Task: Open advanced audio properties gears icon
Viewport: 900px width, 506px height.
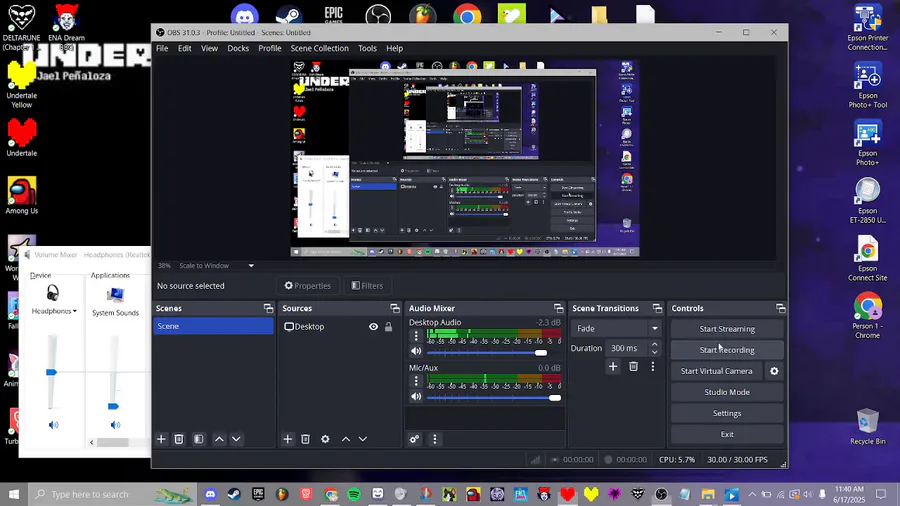Action: [x=414, y=439]
